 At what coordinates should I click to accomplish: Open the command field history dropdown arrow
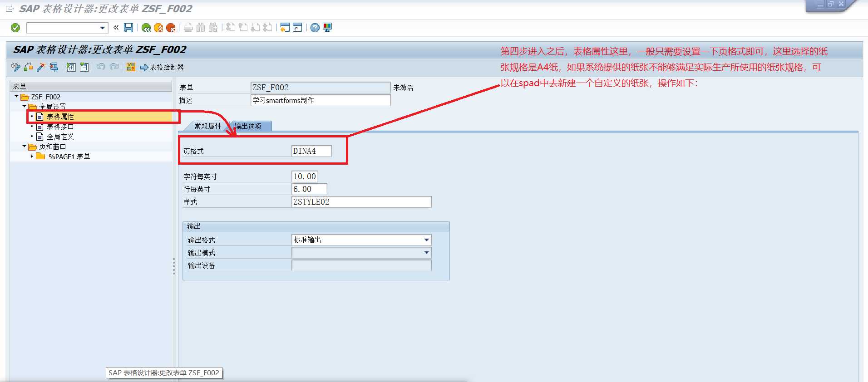pyautogui.click(x=103, y=28)
